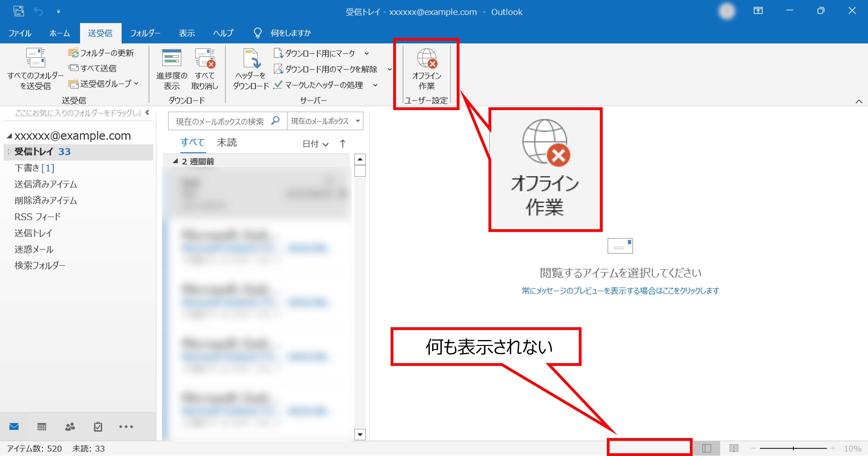The image size is (868, 456).
Task: Click message preview link text
Action: click(x=620, y=291)
